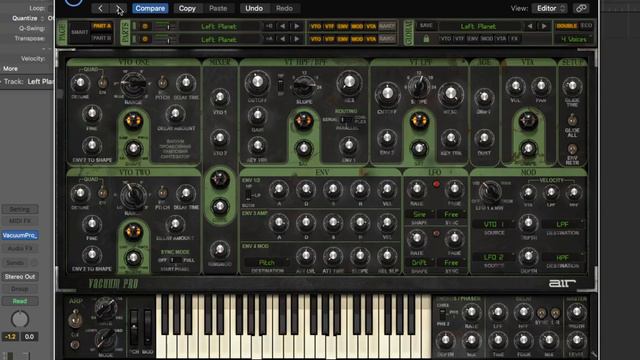Click the global FX section tab
This screenshot has width=640, height=360.
click(514, 39)
